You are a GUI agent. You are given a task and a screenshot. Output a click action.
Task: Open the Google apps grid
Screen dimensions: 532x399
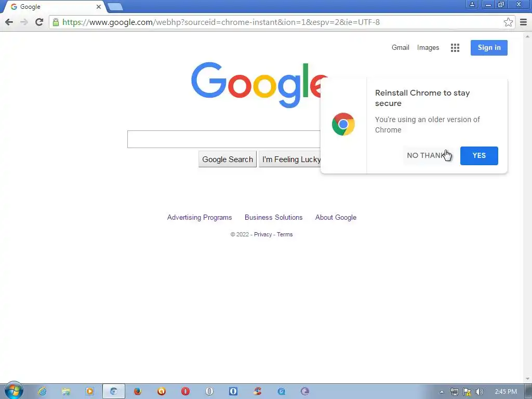point(455,48)
